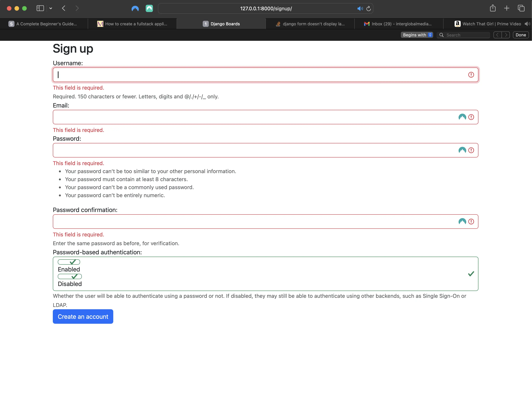Click the green validation checkmark icon
The width and height of the screenshot is (532, 400).
point(471,274)
